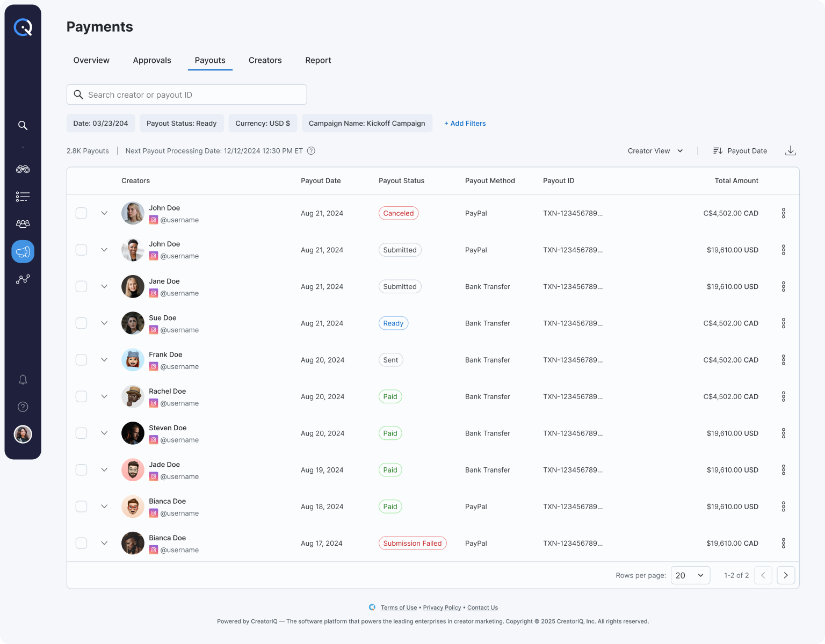Open the Creator View dropdown

point(655,151)
